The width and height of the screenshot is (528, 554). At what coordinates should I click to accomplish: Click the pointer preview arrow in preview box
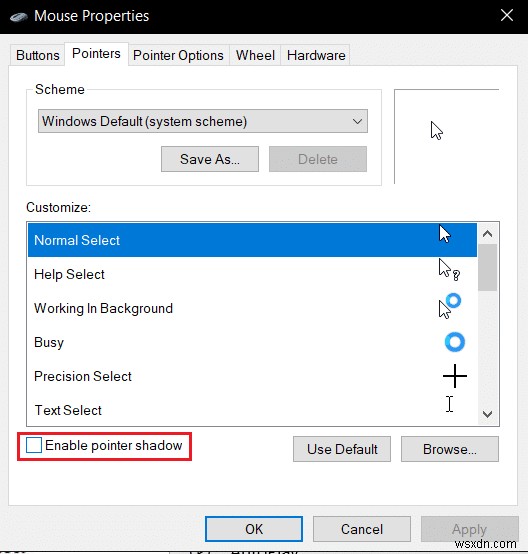click(437, 131)
